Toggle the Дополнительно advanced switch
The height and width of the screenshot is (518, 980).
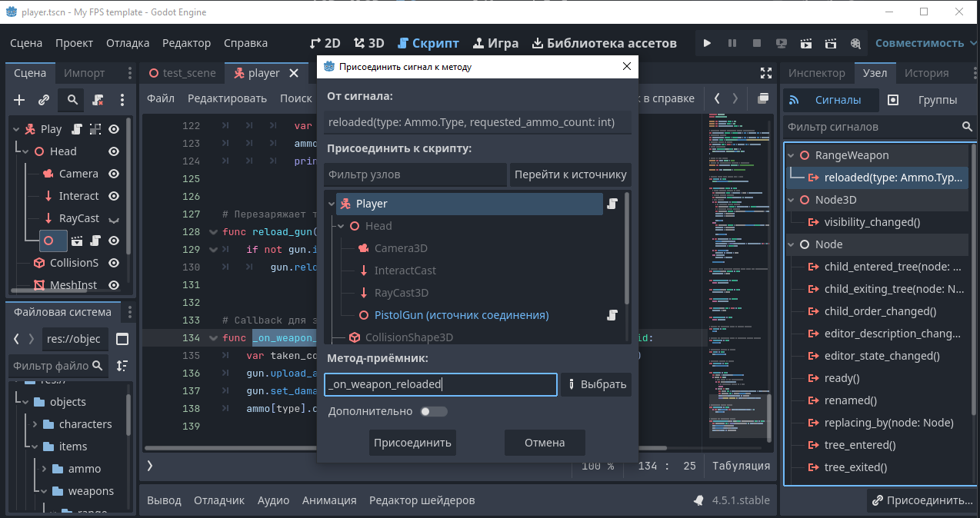click(x=434, y=411)
